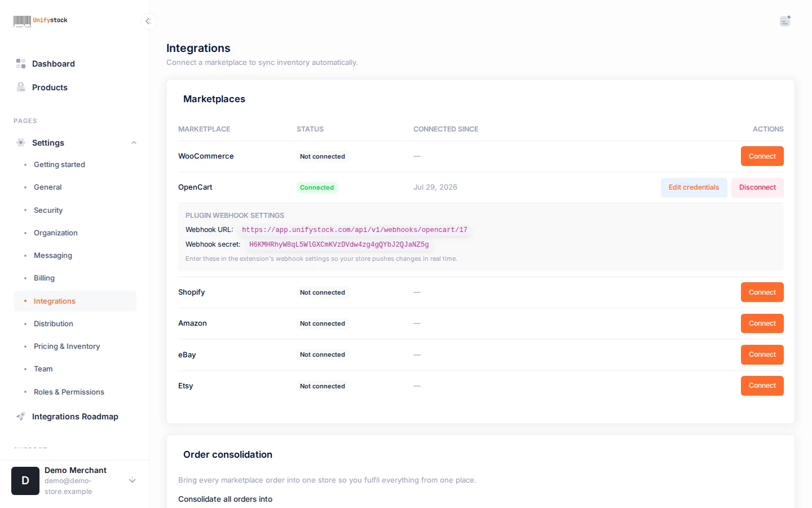Click the ACTIONS column header
Screen dimensions: 812x508
click(x=768, y=129)
